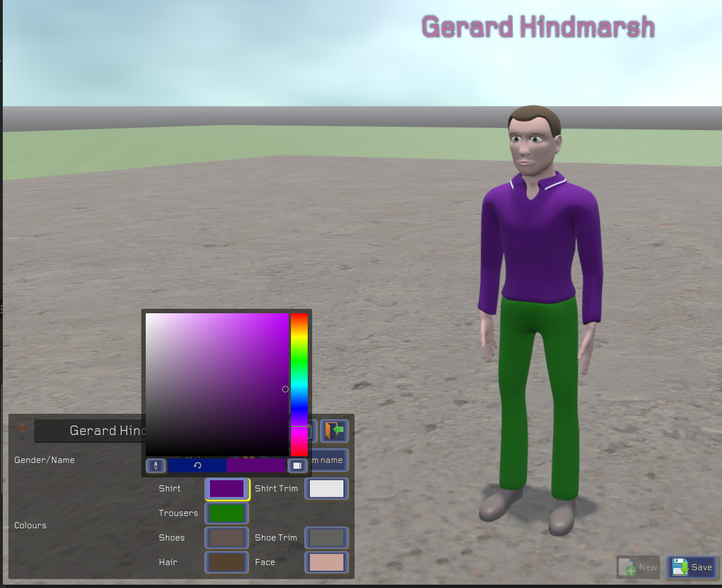Click the random name button
The height and width of the screenshot is (588, 722).
click(x=329, y=460)
